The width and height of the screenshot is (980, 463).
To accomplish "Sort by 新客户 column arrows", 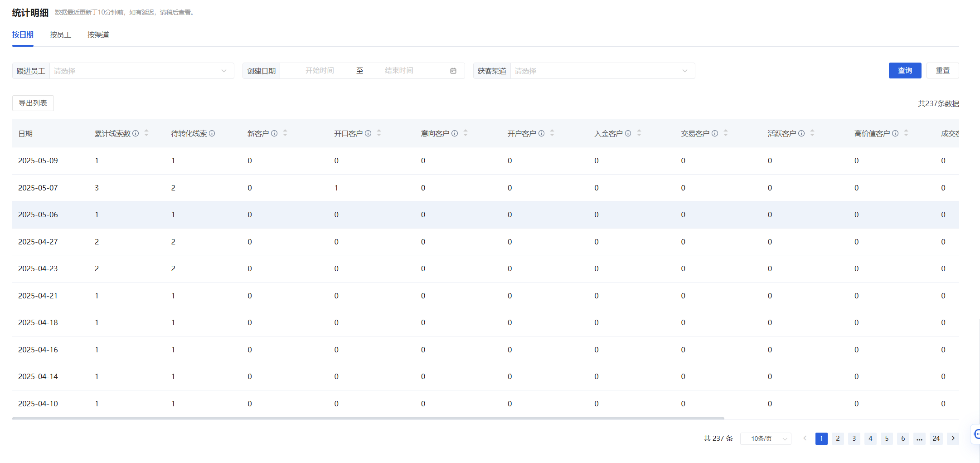I will pos(285,133).
